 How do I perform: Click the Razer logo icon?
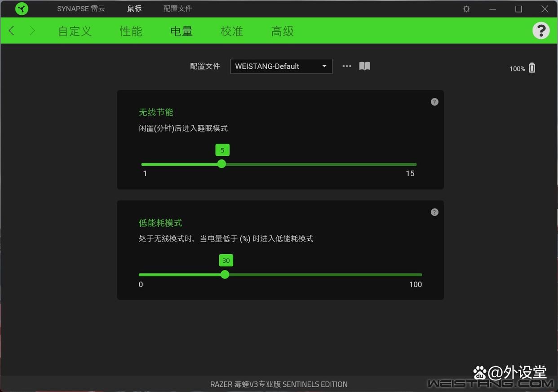pyautogui.click(x=21, y=9)
